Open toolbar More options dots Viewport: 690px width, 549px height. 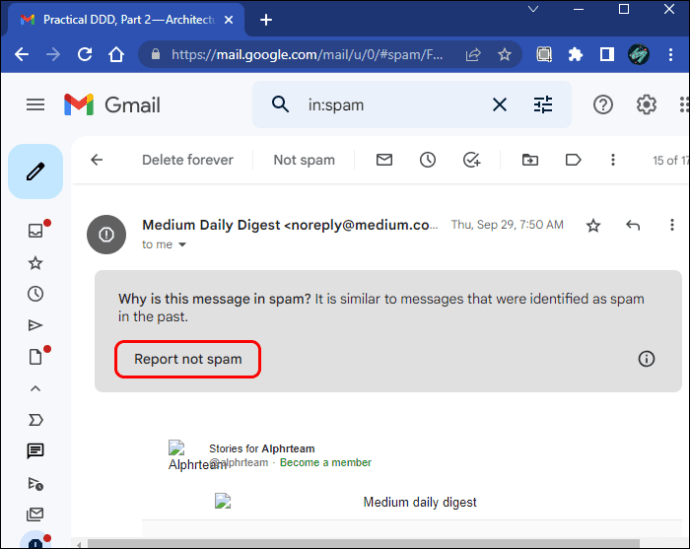click(x=613, y=160)
